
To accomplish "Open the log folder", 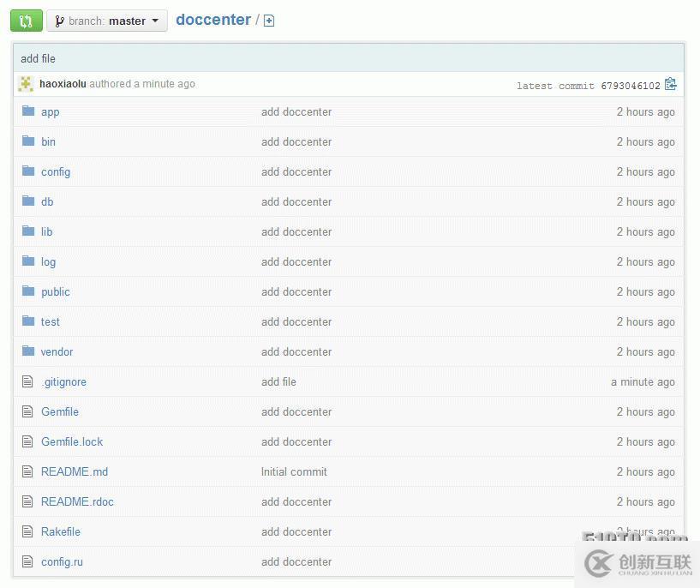I will [x=48, y=262].
